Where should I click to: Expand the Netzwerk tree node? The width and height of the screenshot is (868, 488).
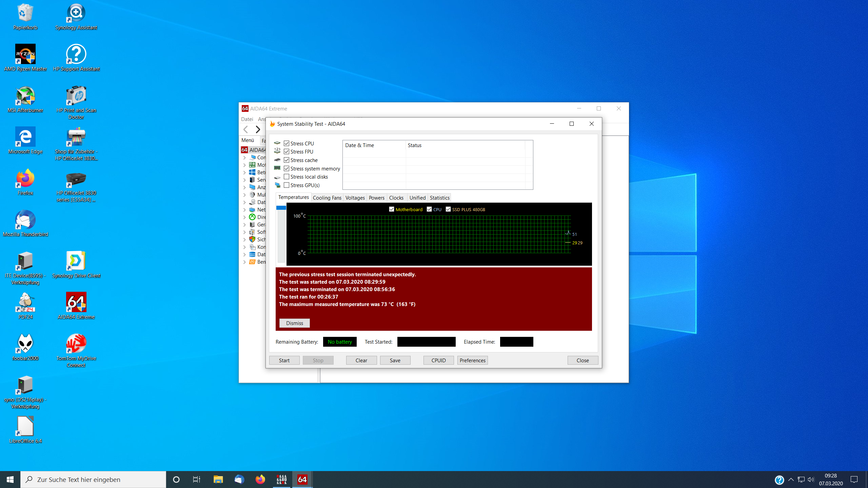(245, 209)
